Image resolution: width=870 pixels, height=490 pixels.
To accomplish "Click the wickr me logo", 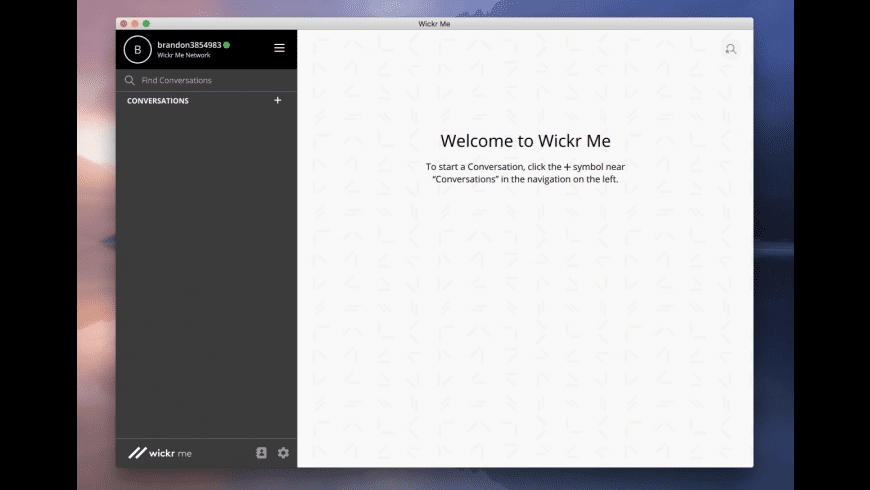I will (x=160, y=453).
